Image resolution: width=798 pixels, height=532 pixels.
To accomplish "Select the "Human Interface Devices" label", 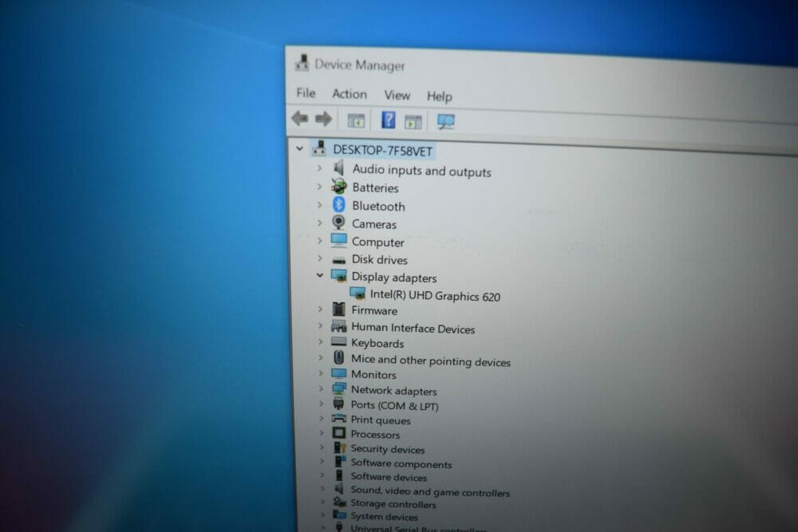I will tap(413, 328).
